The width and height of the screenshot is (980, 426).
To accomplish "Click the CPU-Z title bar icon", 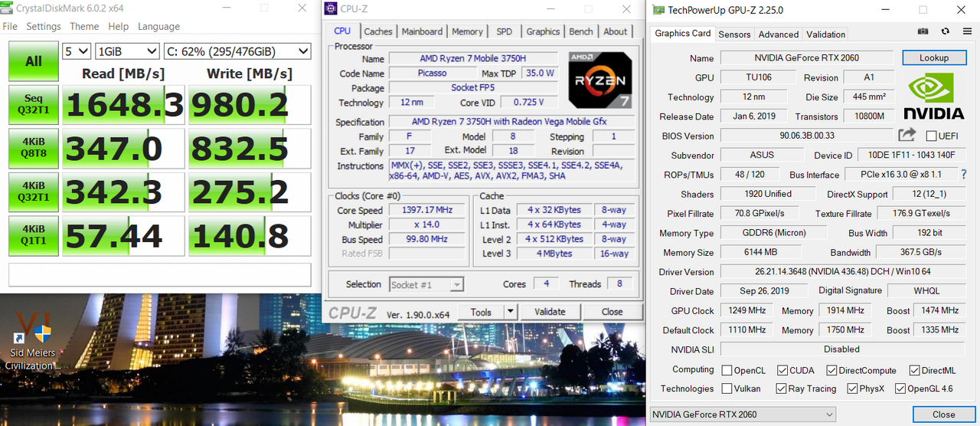I will (331, 9).
